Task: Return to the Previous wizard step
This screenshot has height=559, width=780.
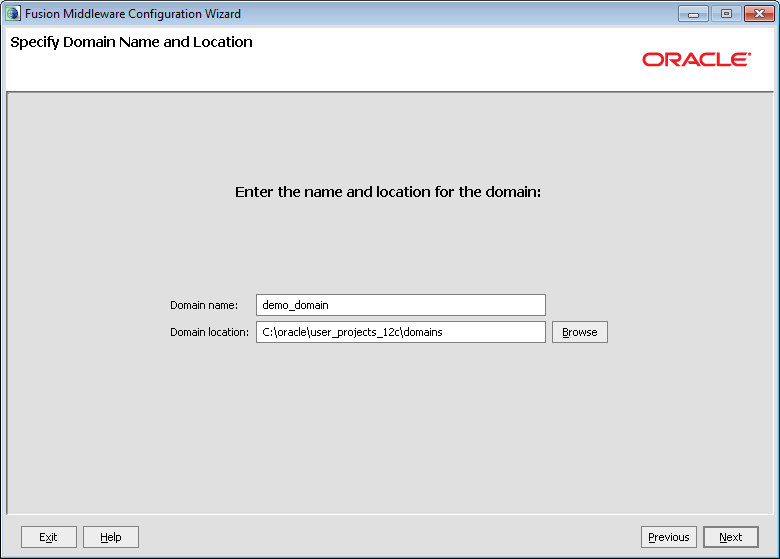Action: click(669, 537)
